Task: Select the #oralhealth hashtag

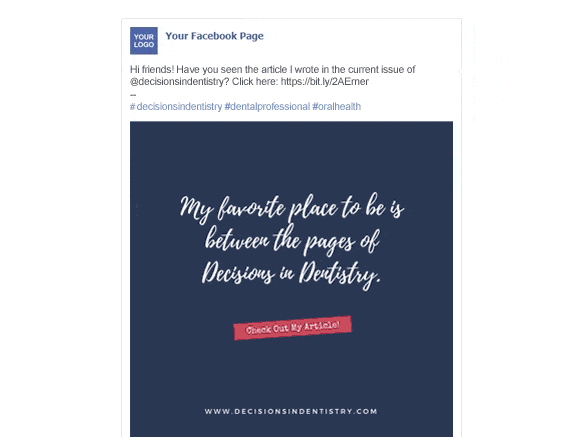Action: click(337, 107)
